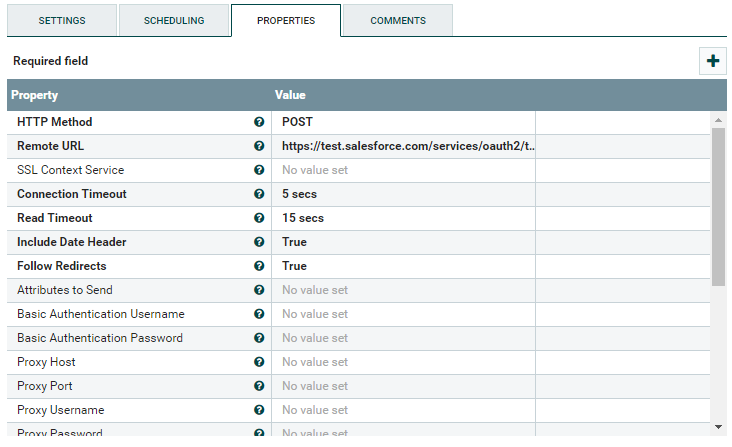Show help for Attributes to Send
Screen dimensions: 732x447
tap(259, 290)
